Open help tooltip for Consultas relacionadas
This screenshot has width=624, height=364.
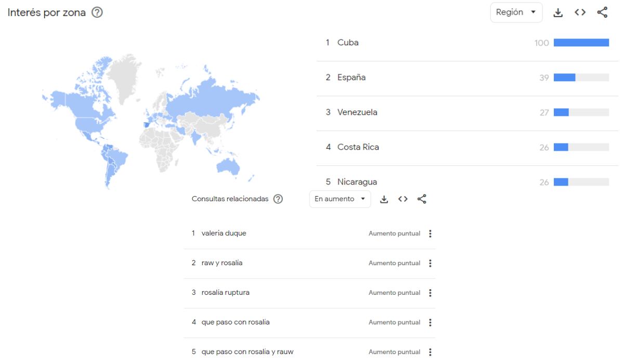[279, 199]
